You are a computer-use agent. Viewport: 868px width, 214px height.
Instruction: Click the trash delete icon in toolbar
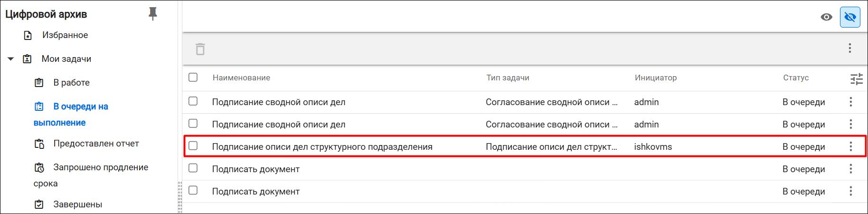tap(200, 49)
